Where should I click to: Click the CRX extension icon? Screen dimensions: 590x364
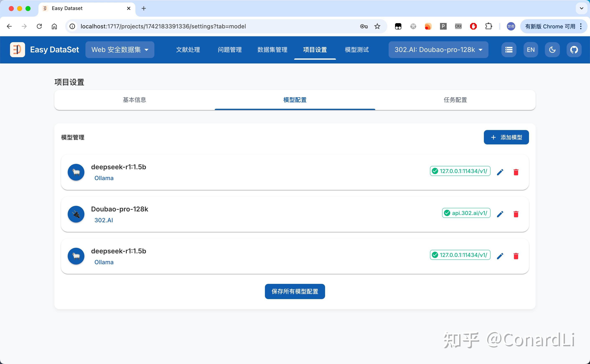click(x=458, y=26)
